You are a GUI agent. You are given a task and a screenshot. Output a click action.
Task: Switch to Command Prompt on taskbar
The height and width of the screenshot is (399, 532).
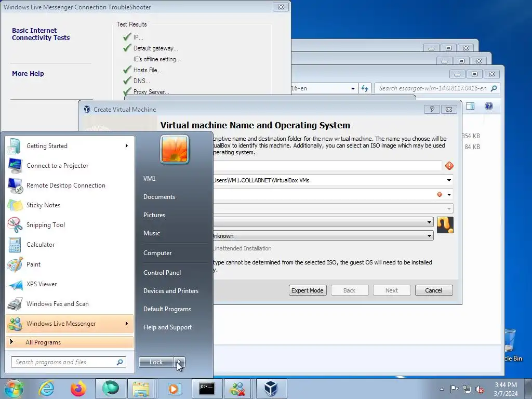(x=207, y=389)
